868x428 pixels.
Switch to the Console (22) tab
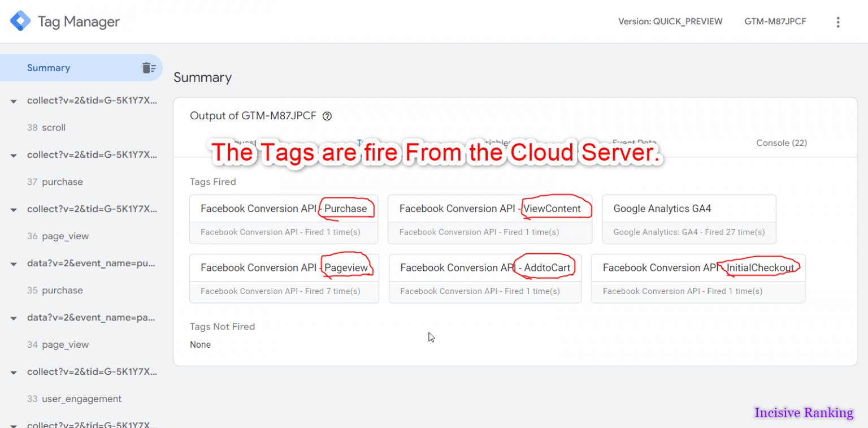pos(782,143)
